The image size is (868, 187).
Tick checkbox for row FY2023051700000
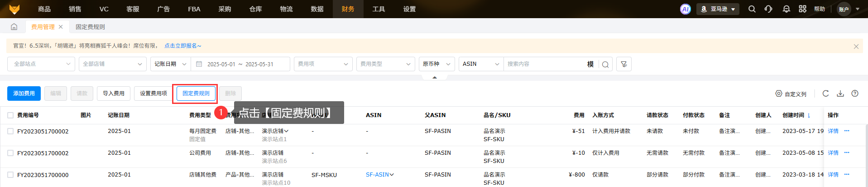click(x=10, y=175)
